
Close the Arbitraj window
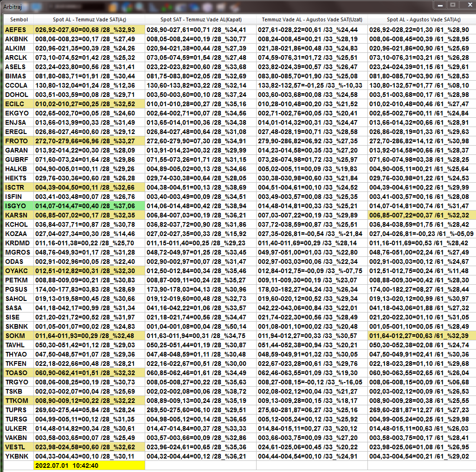[x=468, y=5]
